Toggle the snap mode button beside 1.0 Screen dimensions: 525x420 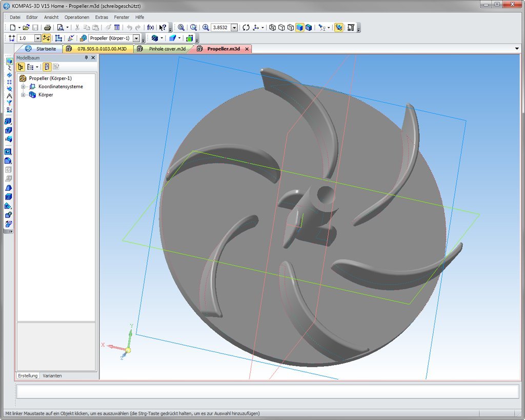pos(47,38)
